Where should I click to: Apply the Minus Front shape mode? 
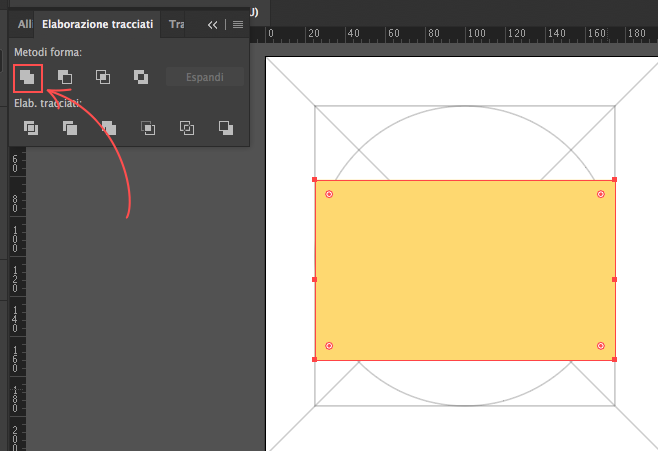(65, 77)
